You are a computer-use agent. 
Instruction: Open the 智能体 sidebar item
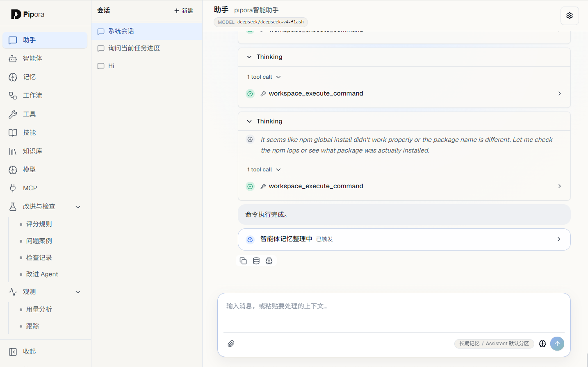coord(45,59)
